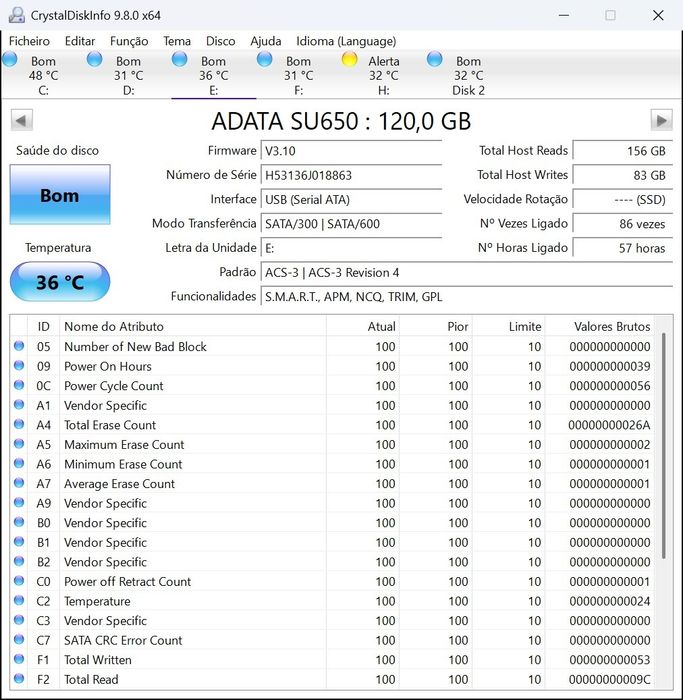This screenshot has height=700, width=683.
Task: Click status orb for Total Written row
Action: click(19, 659)
